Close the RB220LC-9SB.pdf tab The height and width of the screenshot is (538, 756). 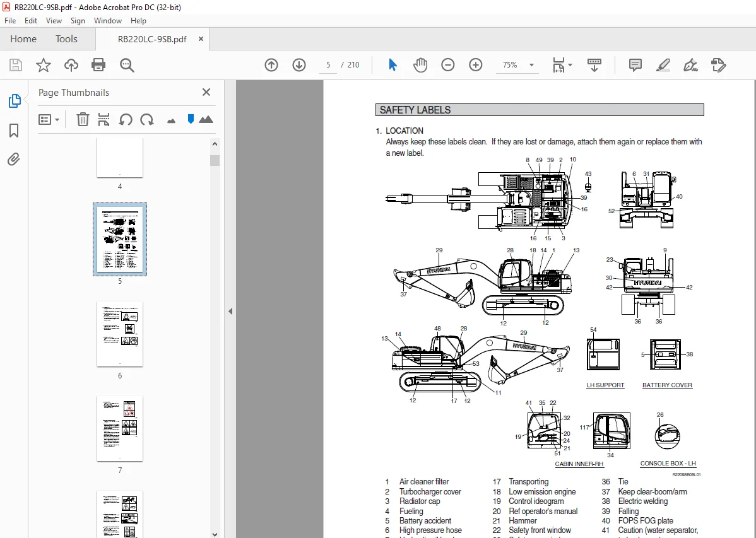pos(201,39)
